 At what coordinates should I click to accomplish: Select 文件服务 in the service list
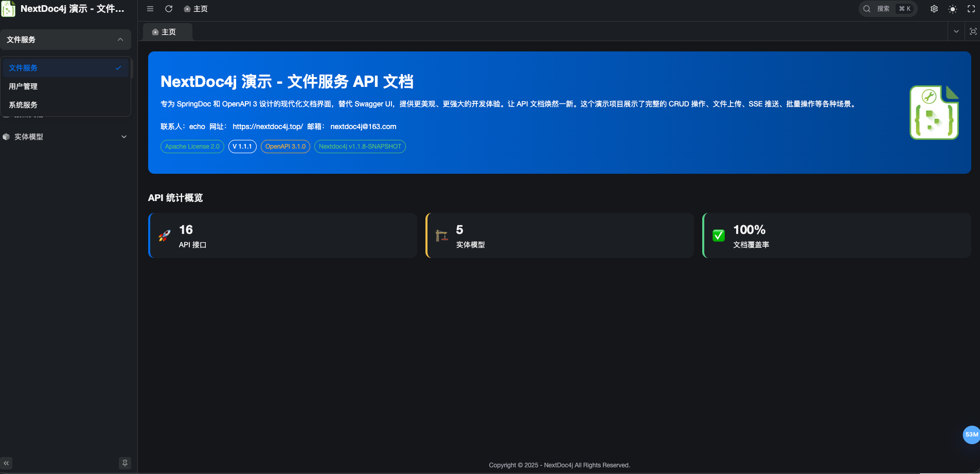[x=23, y=67]
